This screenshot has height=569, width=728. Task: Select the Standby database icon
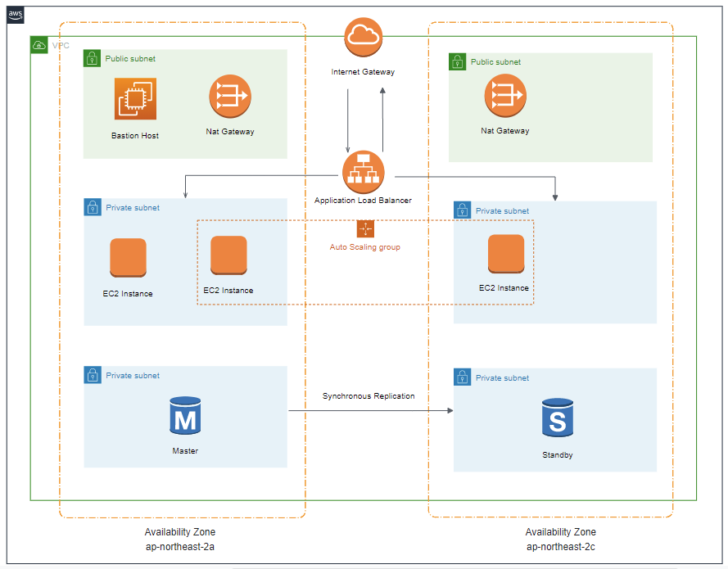click(x=557, y=418)
